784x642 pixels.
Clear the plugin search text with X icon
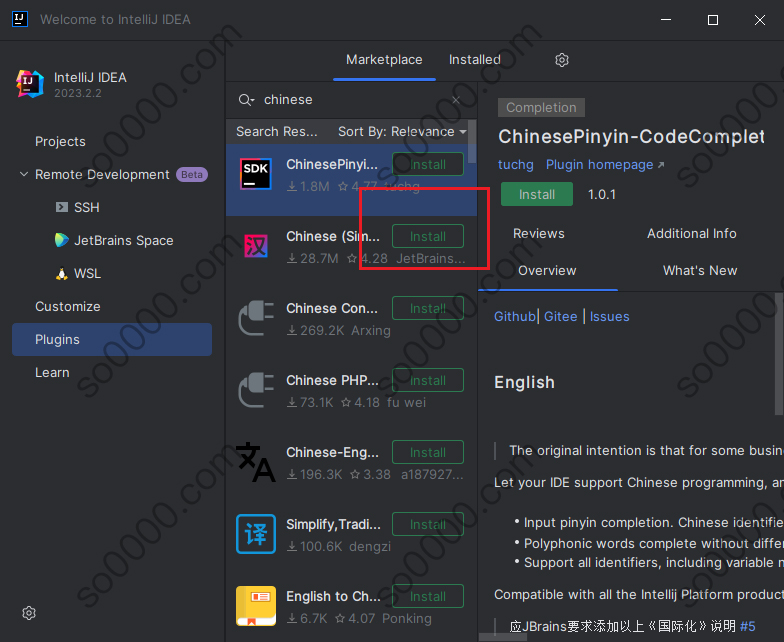tap(456, 100)
